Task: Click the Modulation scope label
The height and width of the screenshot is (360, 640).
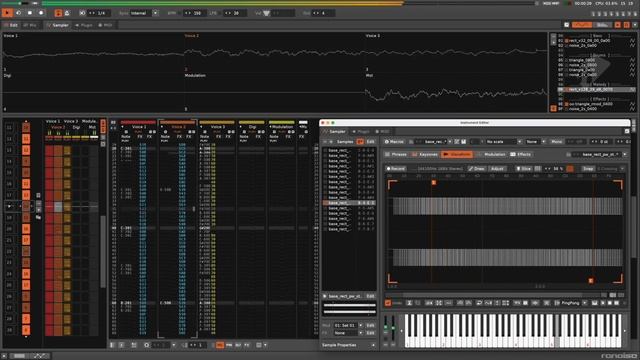Action: click(x=195, y=76)
